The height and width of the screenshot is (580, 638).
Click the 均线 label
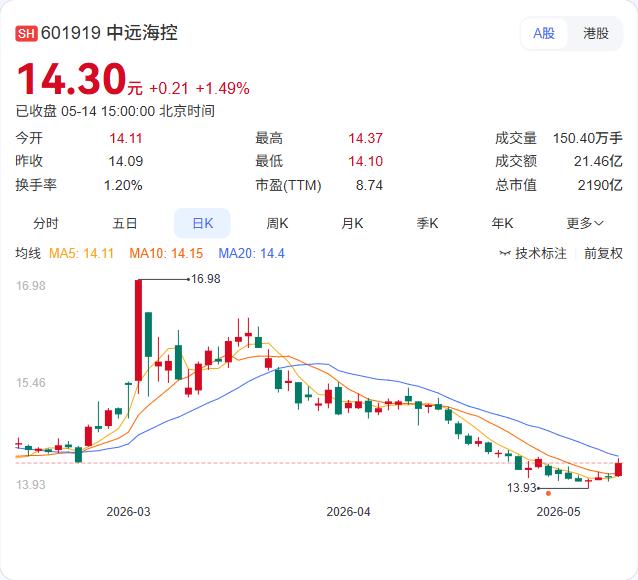pos(28,253)
